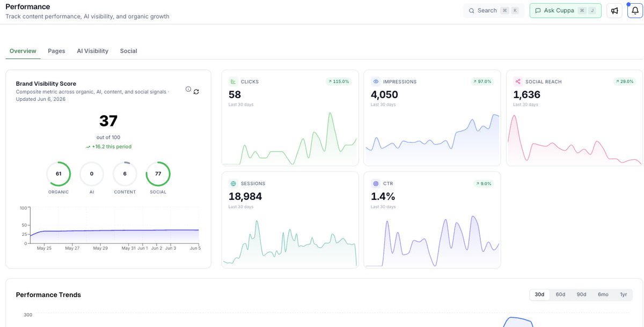Click the Sessions value 18,984
Image resolution: width=644 pixels, height=327 pixels.
pos(245,196)
